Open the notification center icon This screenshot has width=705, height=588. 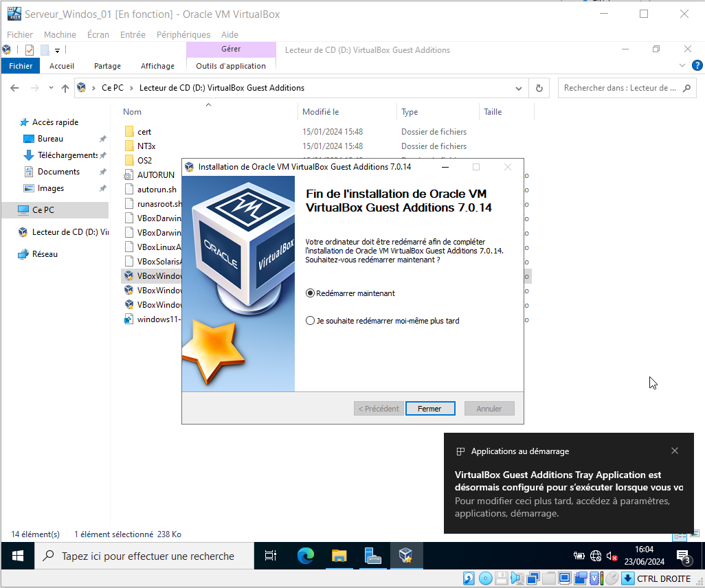pos(683,556)
